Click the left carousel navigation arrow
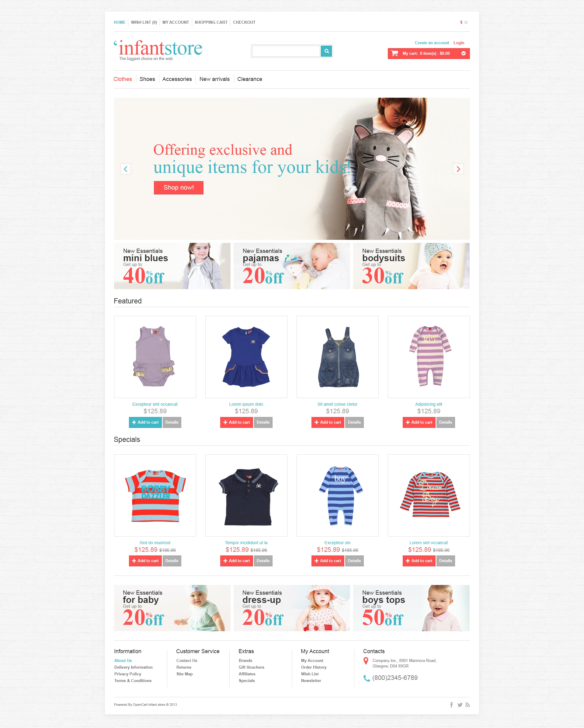Viewport: 584px width, 728px height. 126,169
